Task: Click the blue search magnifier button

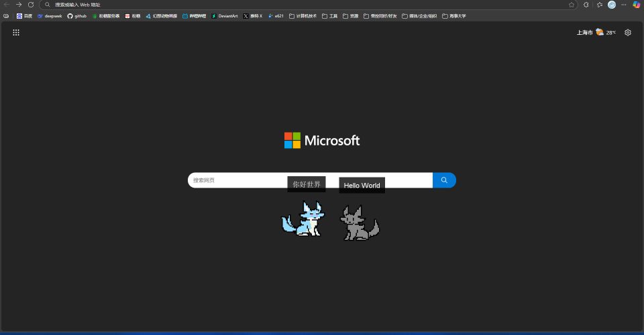Action: click(444, 180)
